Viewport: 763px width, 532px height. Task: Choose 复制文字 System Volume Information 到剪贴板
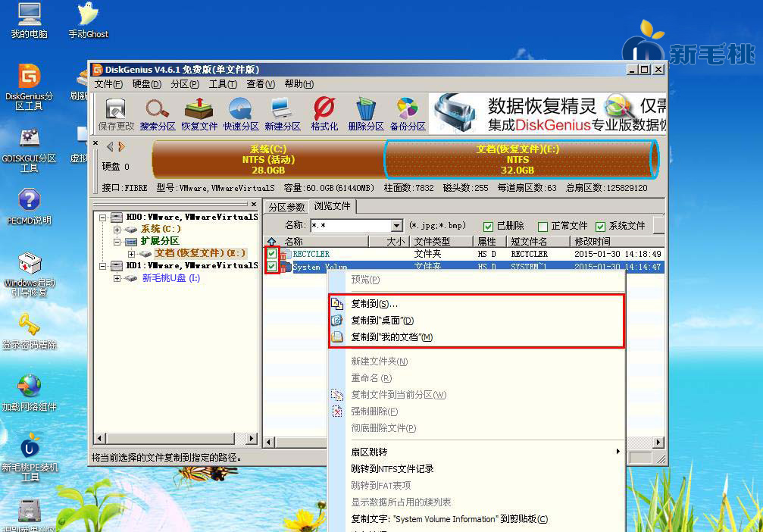(449, 519)
